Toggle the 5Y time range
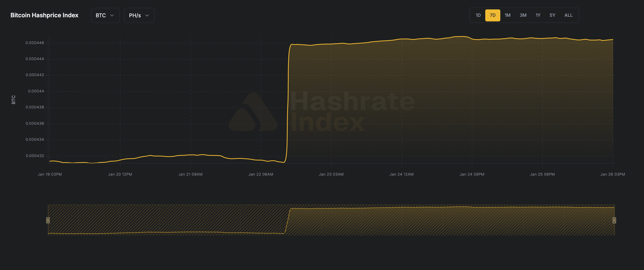Viewport: 644px width, 270px height. pos(552,15)
